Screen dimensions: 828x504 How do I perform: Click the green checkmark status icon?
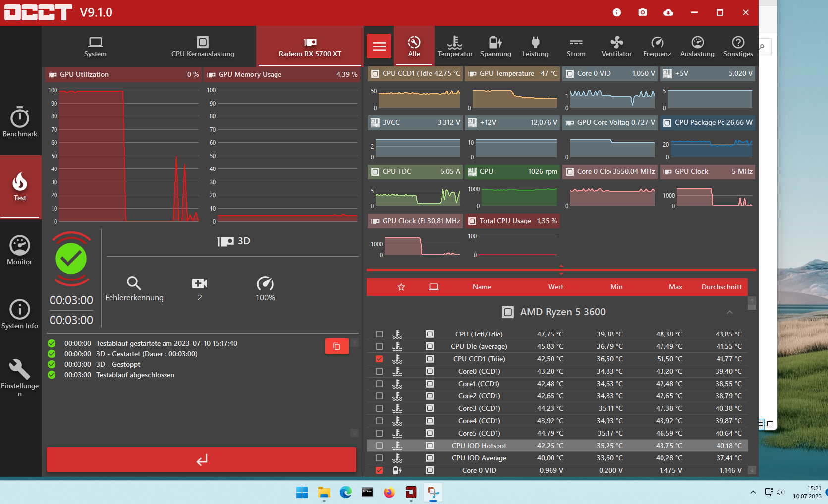71,258
